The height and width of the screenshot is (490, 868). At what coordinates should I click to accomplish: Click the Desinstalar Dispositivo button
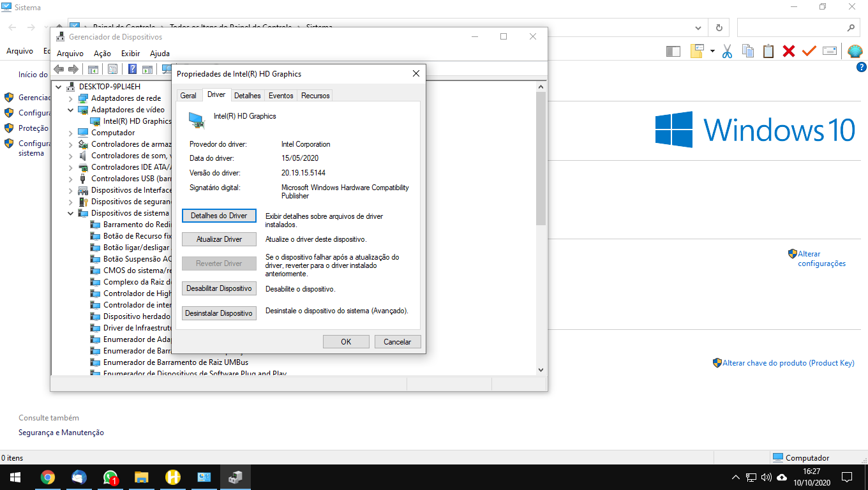coord(219,313)
